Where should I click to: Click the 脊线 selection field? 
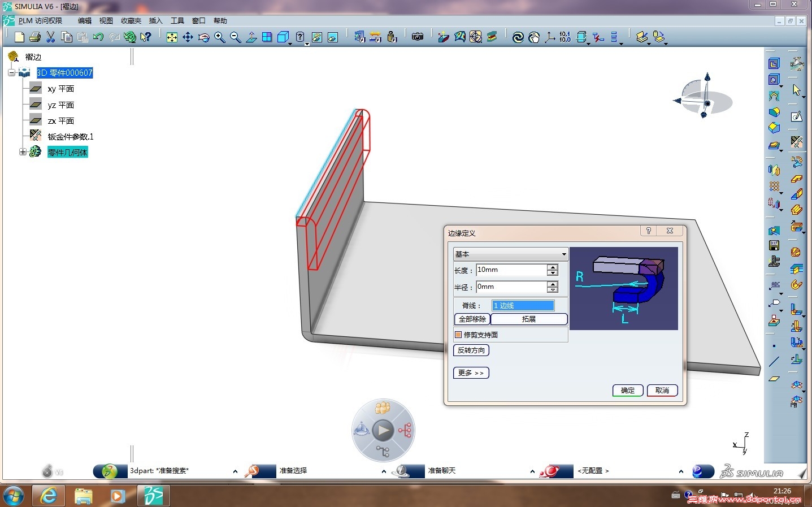pyautogui.click(x=523, y=306)
